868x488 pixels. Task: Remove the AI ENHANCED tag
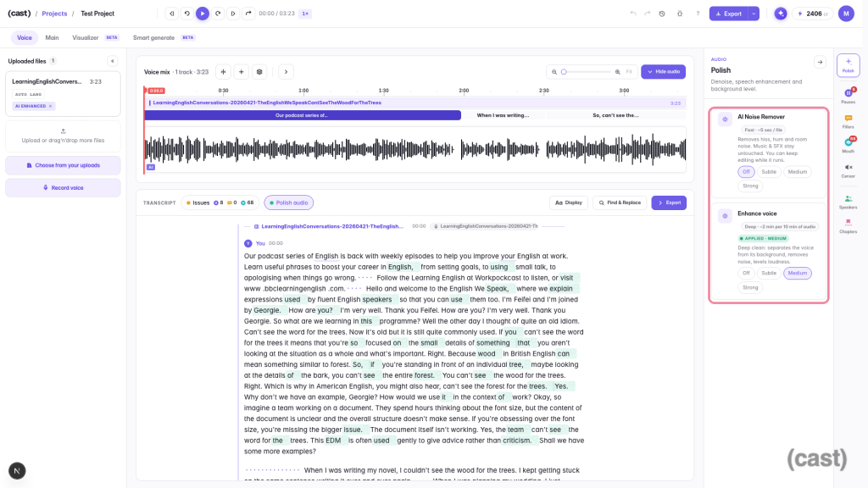point(50,106)
